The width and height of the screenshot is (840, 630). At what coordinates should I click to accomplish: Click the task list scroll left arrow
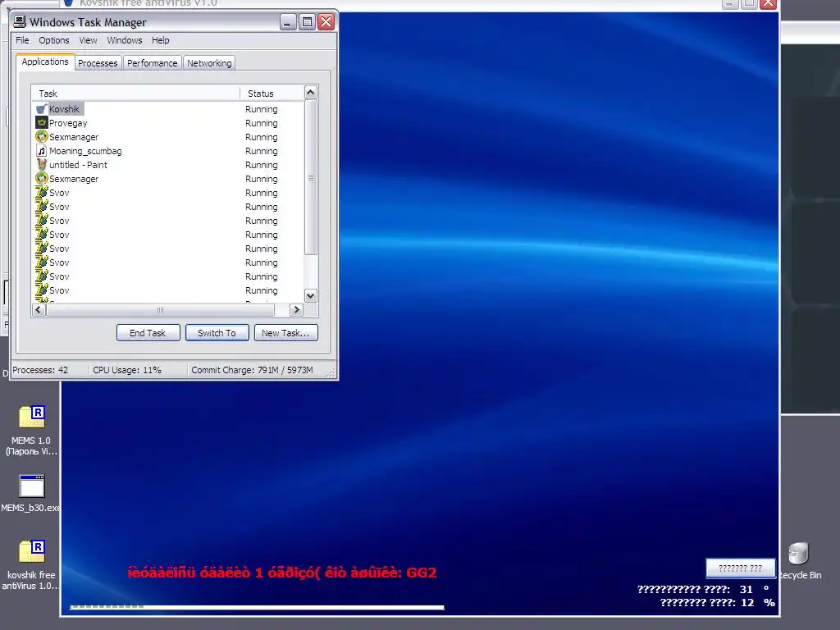39,309
